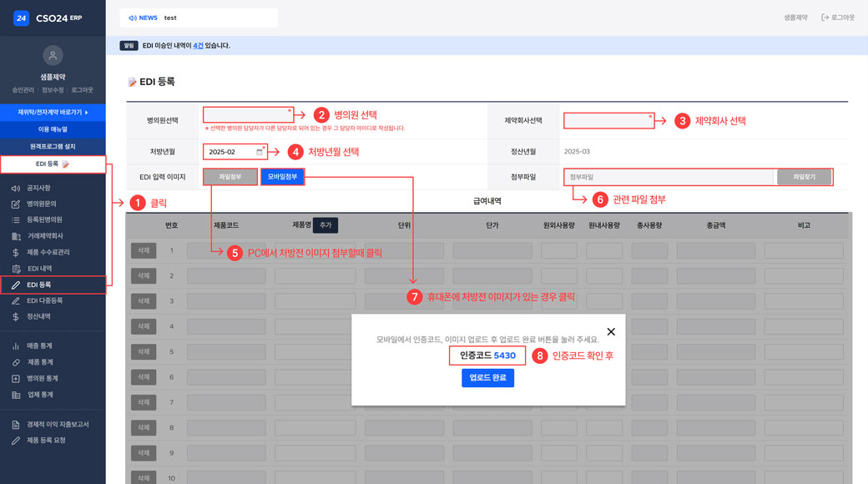Click the 거래제약회사 building icon
Viewport: 868px width, 484px height.
[16, 236]
